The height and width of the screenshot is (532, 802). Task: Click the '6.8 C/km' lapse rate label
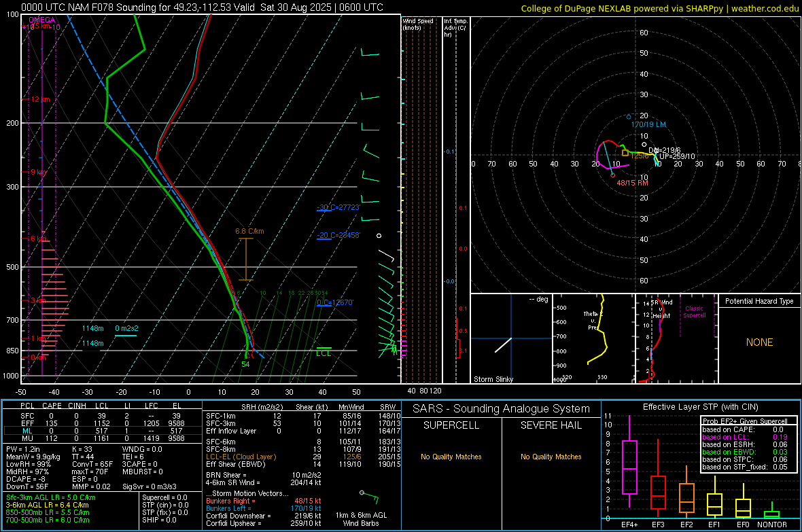pyautogui.click(x=249, y=231)
